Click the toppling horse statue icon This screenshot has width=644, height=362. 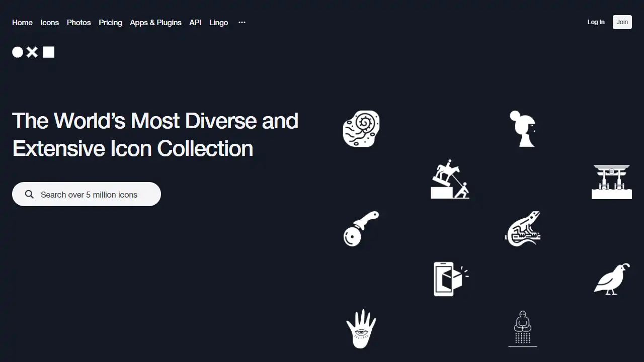(450, 179)
